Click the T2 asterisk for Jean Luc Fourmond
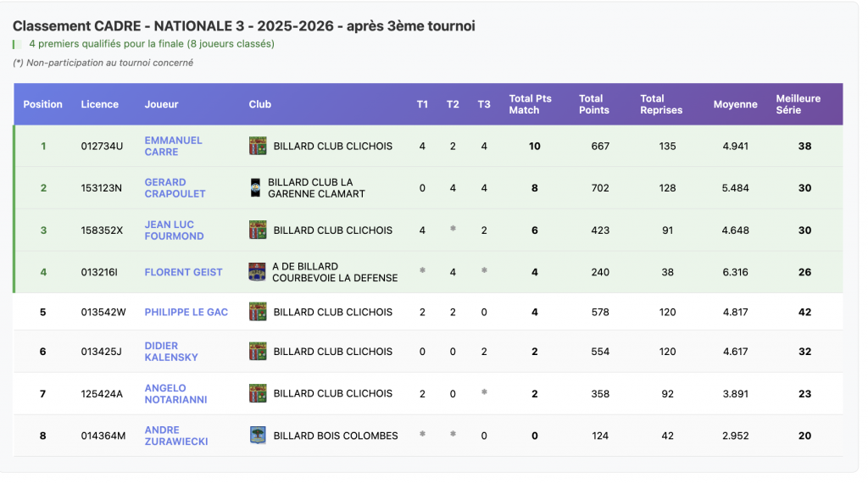 453,230
